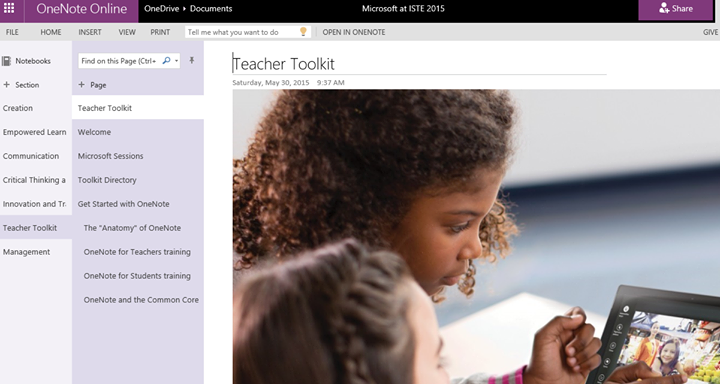Click the 9:37 AM timestamp

coord(330,83)
